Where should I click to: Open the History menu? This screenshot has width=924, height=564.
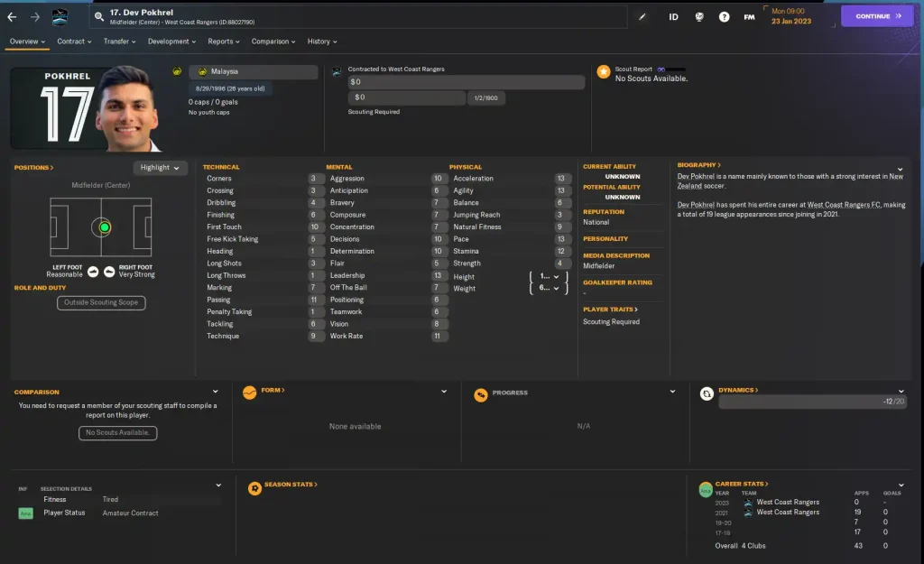click(322, 42)
